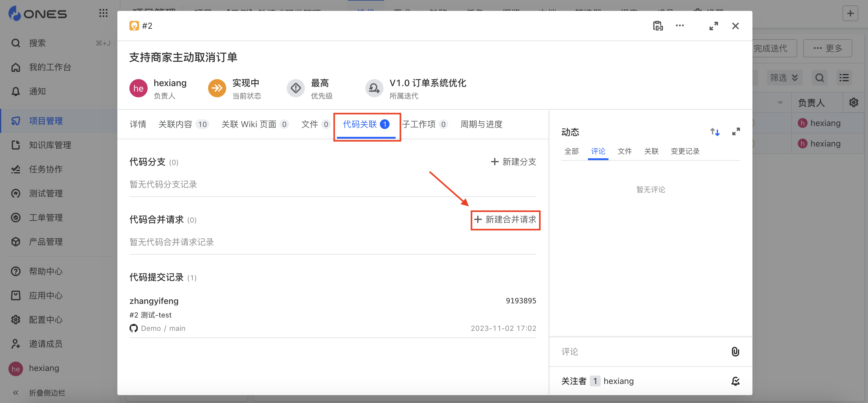The width and height of the screenshot is (868, 403).
Task: Click the 评论 comment input field
Action: point(640,352)
